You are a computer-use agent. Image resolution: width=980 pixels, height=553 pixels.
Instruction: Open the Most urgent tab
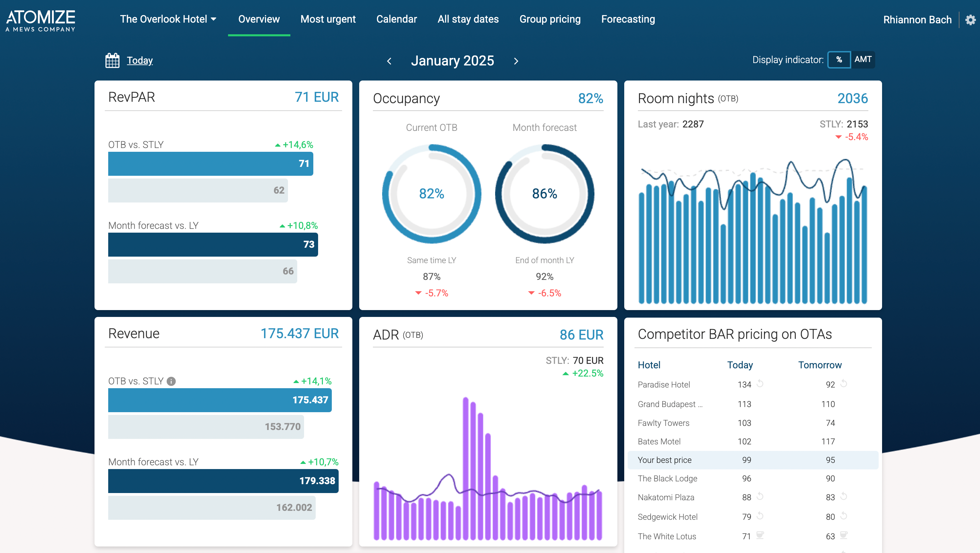pos(328,19)
